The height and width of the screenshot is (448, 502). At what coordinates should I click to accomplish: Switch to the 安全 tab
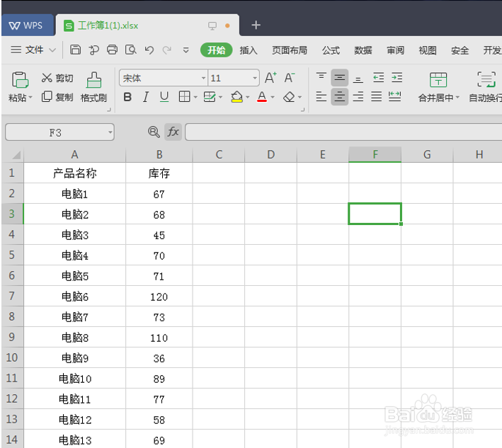(x=460, y=50)
